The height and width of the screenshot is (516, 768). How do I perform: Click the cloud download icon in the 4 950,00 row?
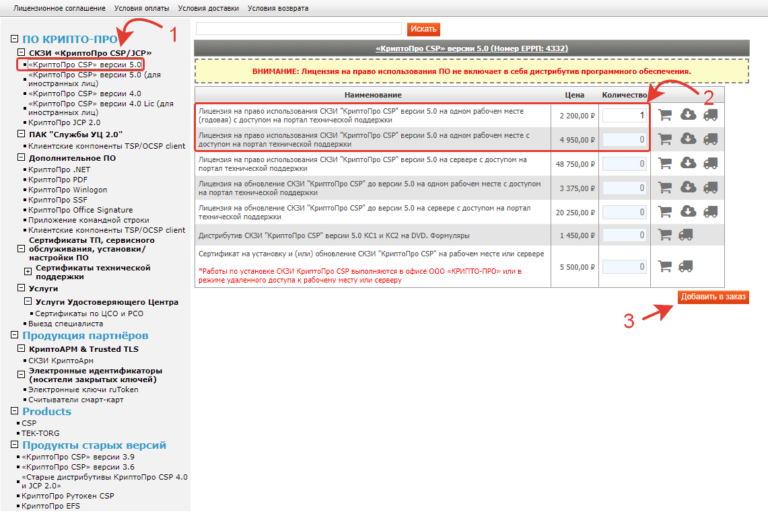(x=688, y=139)
